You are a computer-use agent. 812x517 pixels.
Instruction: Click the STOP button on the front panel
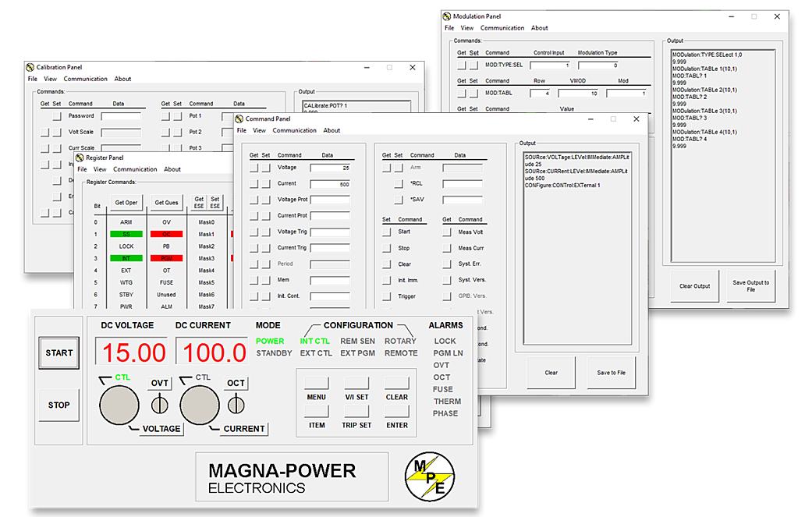[59, 405]
